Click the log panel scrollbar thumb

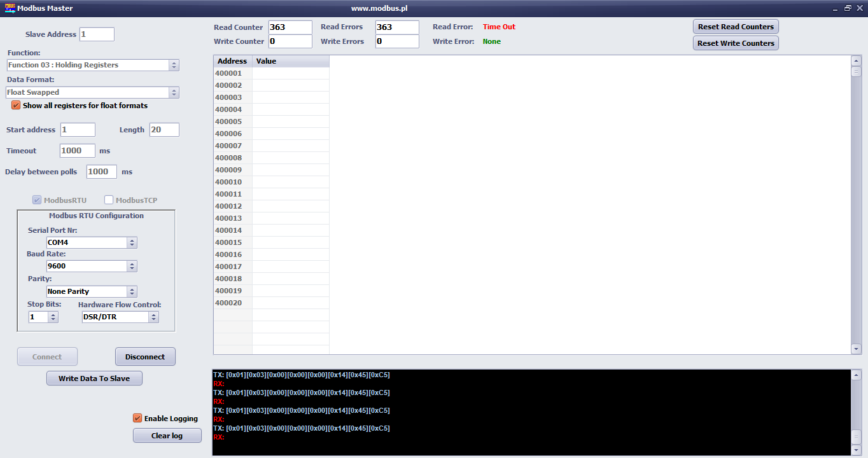[x=856, y=438]
